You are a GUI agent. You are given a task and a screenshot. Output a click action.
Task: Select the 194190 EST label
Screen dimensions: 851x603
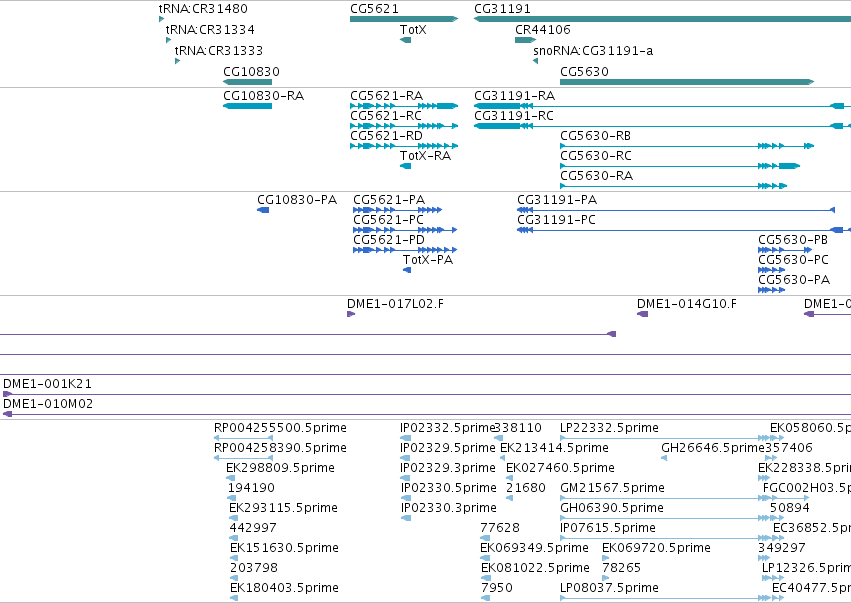[x=251, y=488]
